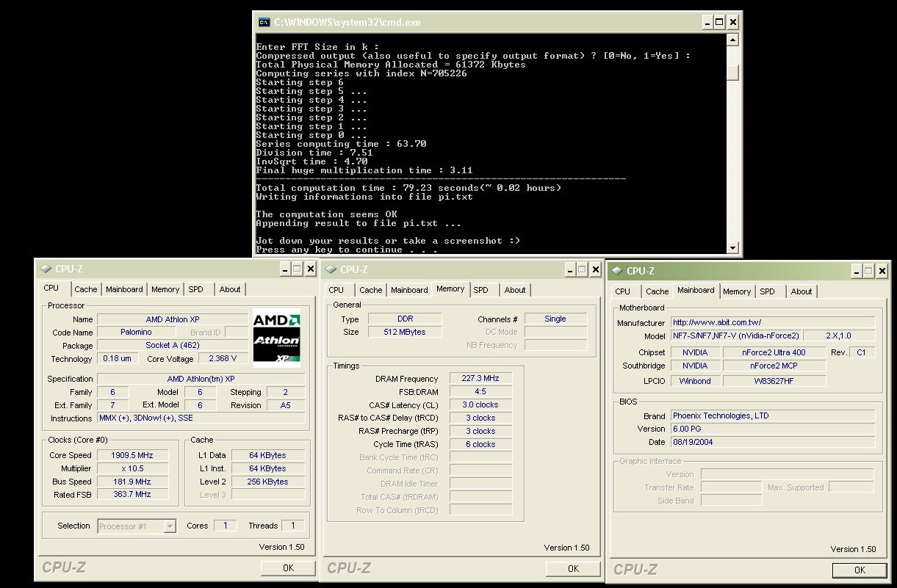Switch to CPU tab in middle CPU-Z window

336,290
